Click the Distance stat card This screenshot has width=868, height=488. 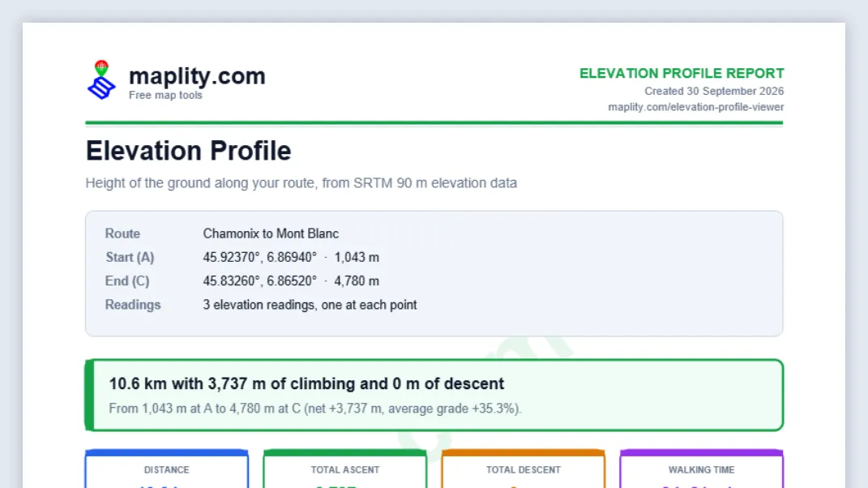pyautogui.click(x=167, y=469)
